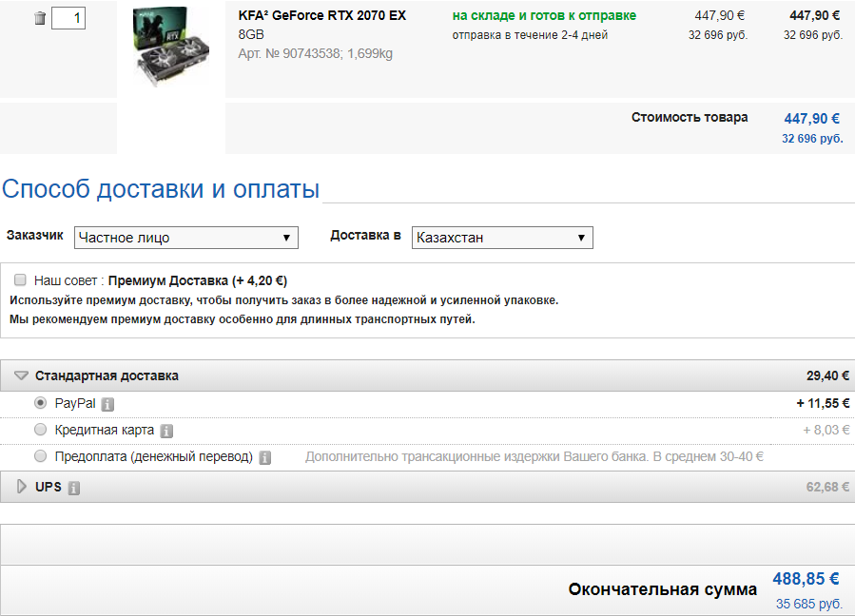Click the bank transaction costs note
Image resolution: width=855 pixels, height=616 pixels.
tap(534, 457)
